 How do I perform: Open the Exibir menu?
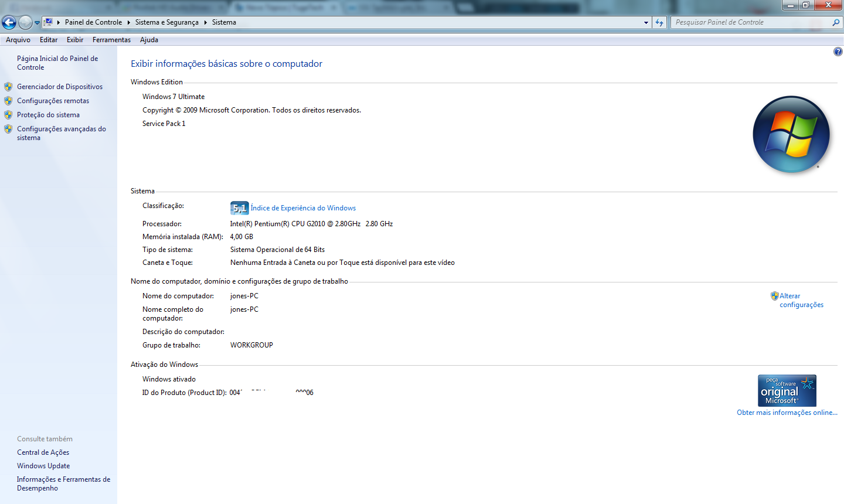[x=75, y=40]
